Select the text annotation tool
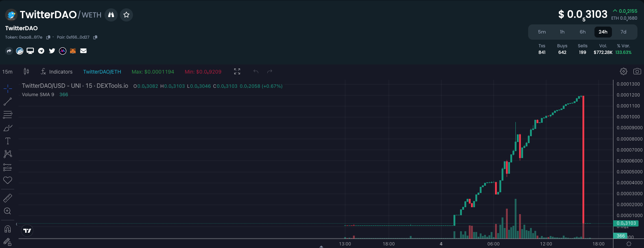This screenshot has width=644, height=248. 8,141
